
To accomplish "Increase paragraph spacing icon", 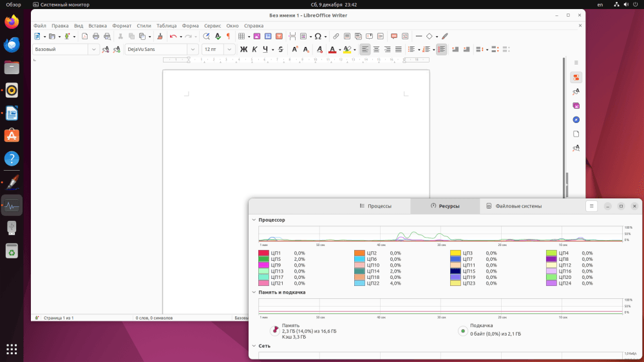I will [x=495, y=50].
